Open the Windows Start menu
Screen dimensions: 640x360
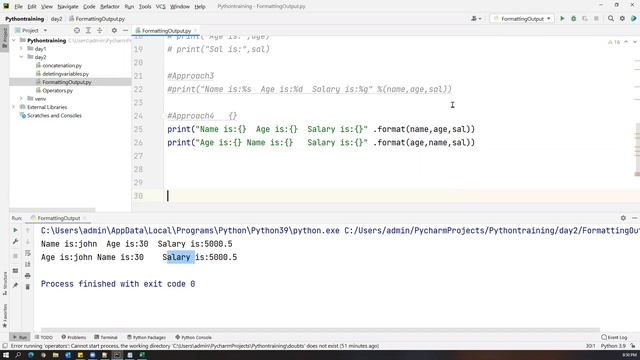pos(6,355)
